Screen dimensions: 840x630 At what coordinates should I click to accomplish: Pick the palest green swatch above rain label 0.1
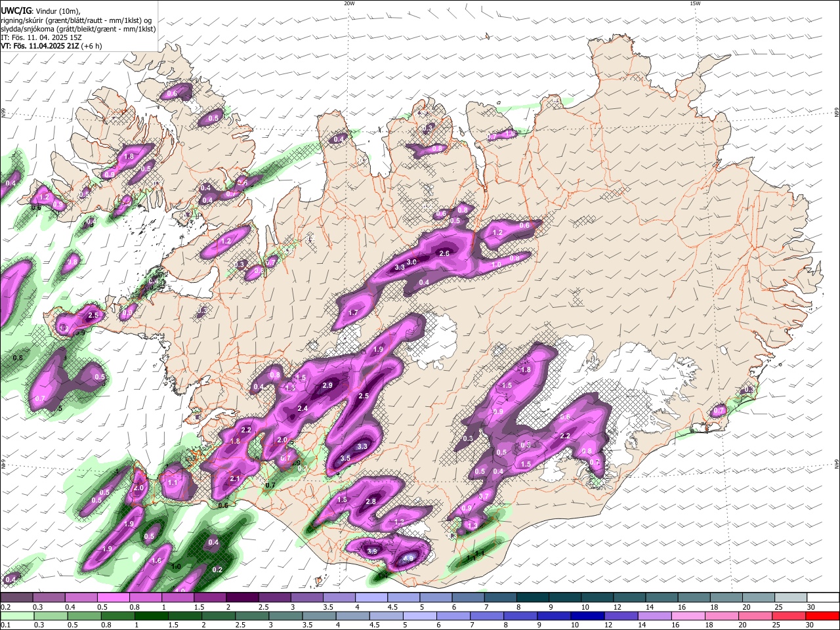[16, 616]
